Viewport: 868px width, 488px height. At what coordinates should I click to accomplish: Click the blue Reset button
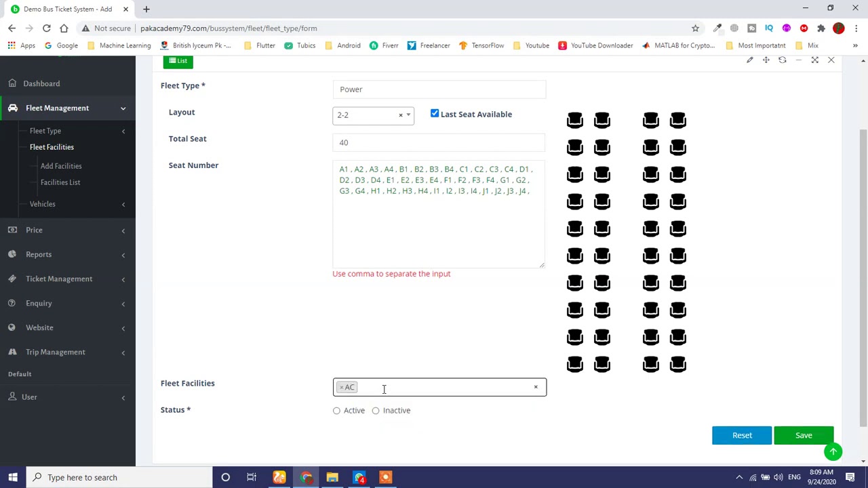tap(742, 435)
